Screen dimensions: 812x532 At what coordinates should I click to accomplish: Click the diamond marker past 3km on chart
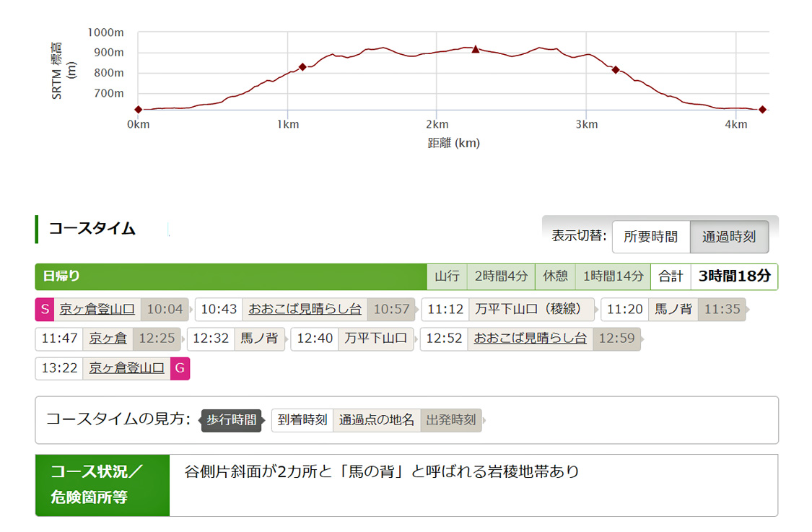(x=616, y=70)
